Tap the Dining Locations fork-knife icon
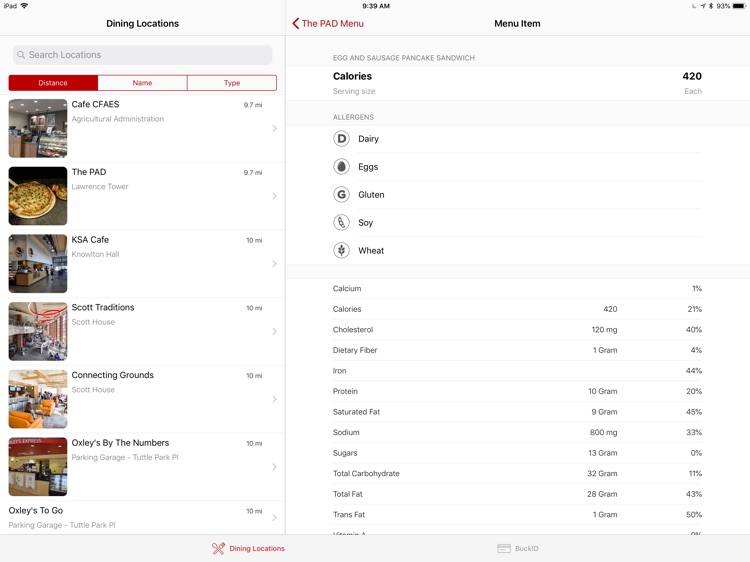Viewport: 750px width, 562px height. coord(218,548)
